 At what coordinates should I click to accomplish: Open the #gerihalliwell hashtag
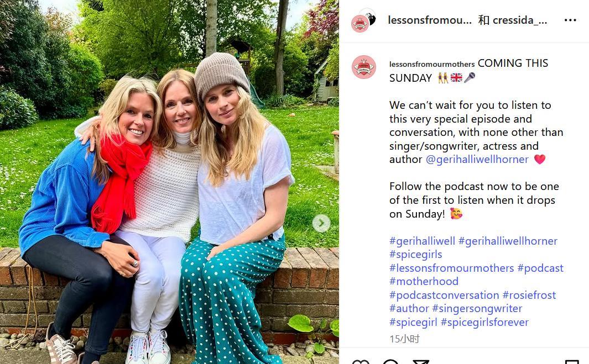422,241
